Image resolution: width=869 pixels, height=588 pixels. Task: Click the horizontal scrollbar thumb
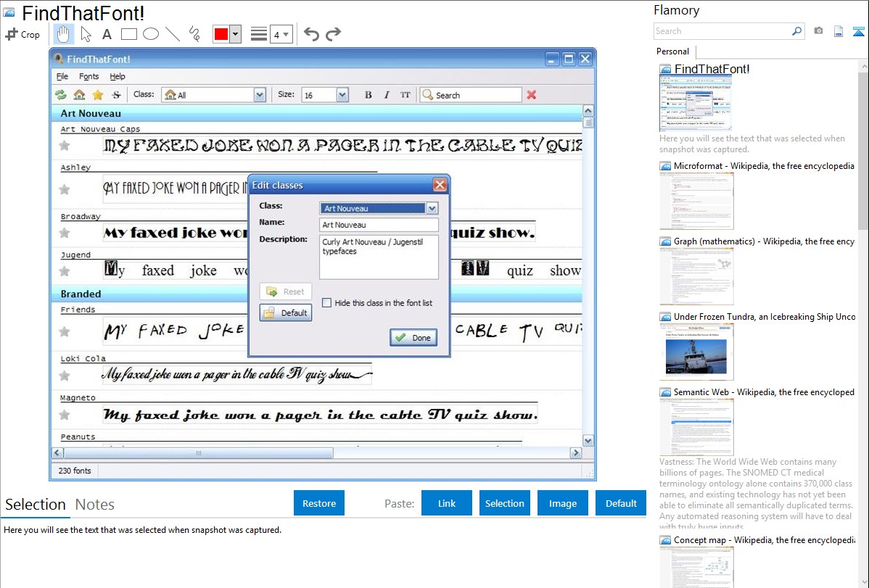pos(199,452)
